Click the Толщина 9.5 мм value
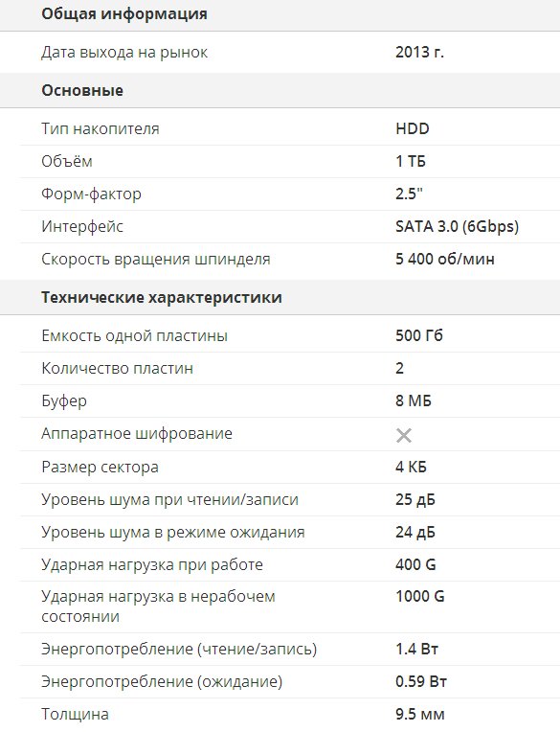The height and width of the screenshot is (732, 560). click(x=419, y=714)
